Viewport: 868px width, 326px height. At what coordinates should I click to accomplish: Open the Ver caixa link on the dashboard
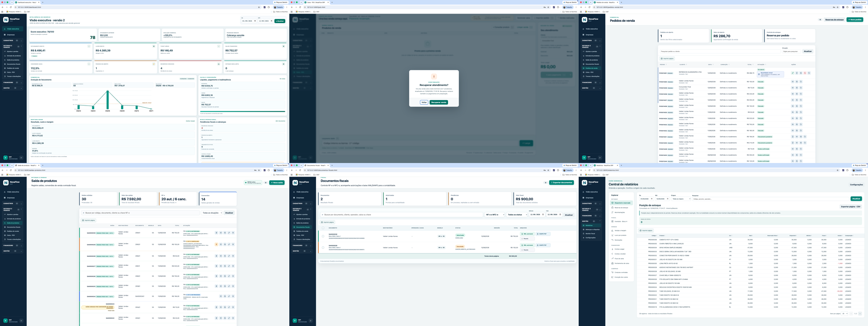[x=283, y=79]
